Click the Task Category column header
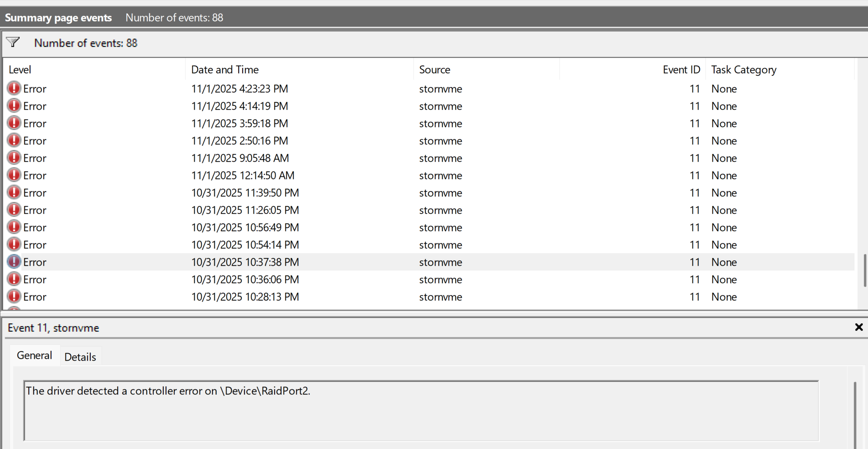868x449 pixels. [x=744, y=69]
